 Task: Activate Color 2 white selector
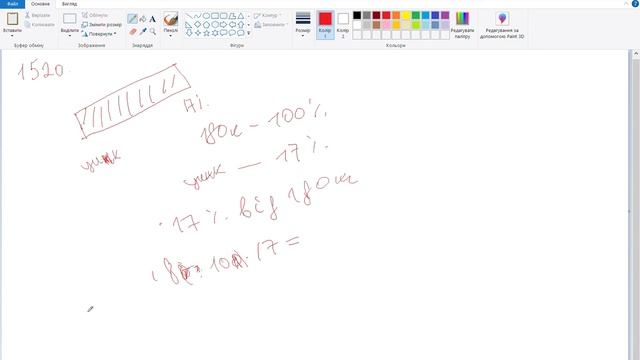[x=343, y=25]
